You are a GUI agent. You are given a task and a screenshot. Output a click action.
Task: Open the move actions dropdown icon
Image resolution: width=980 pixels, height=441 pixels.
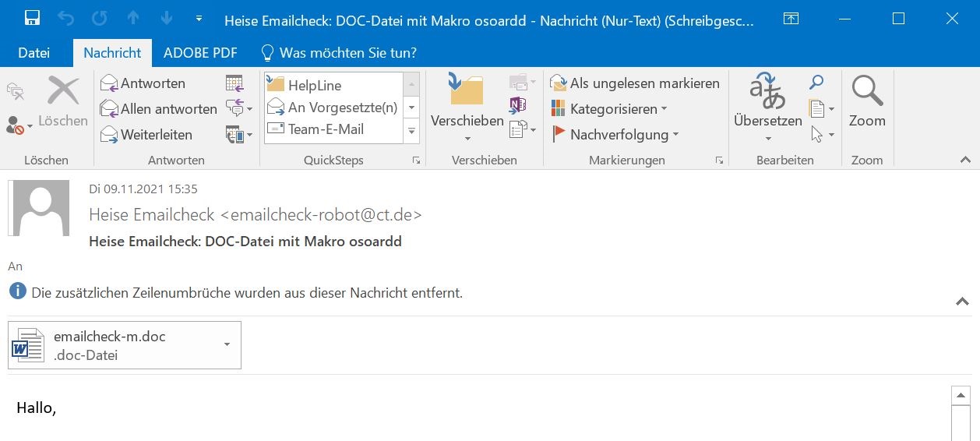coord(523,129)
